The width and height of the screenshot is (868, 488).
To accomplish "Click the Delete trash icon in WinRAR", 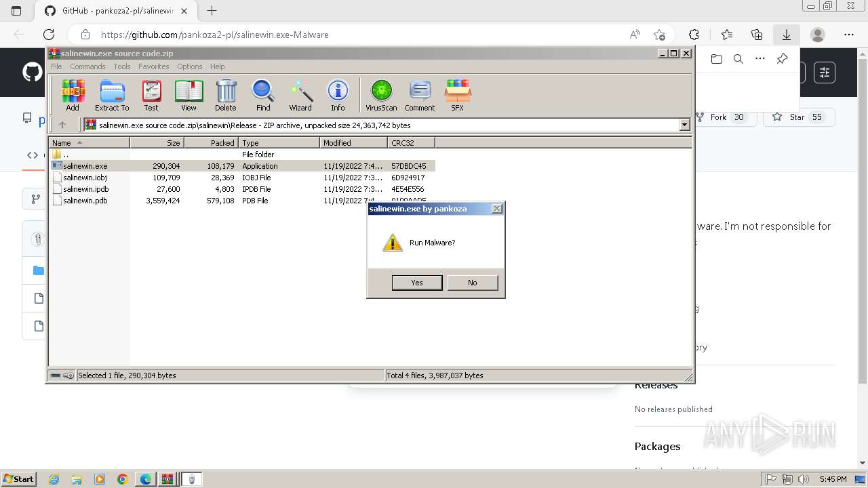I will [x=226, y=95].
